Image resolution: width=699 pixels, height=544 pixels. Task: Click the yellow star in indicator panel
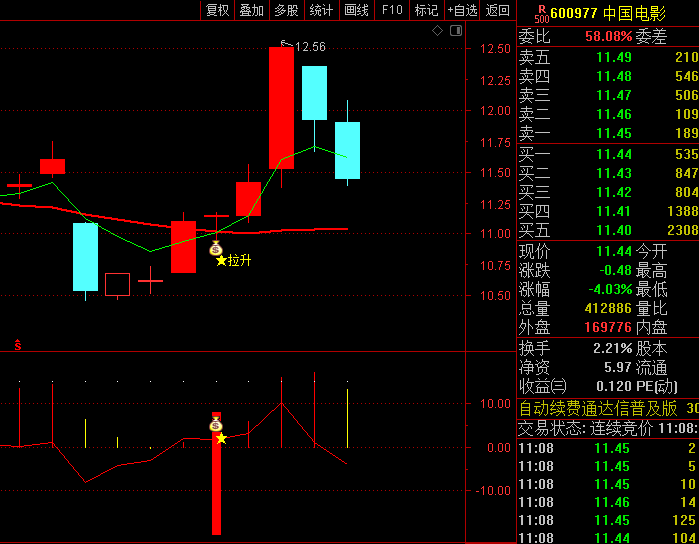point(221,439)
